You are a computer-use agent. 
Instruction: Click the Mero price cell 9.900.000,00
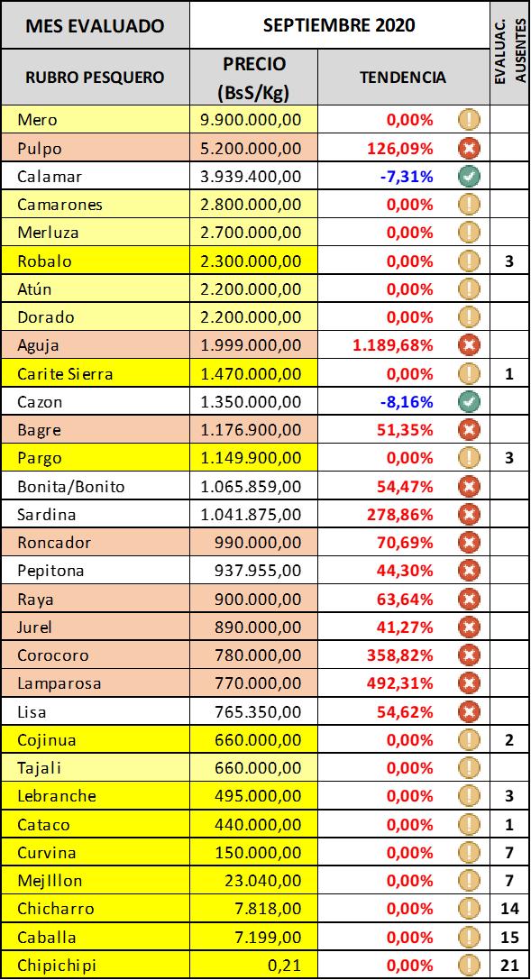point(253,121)
